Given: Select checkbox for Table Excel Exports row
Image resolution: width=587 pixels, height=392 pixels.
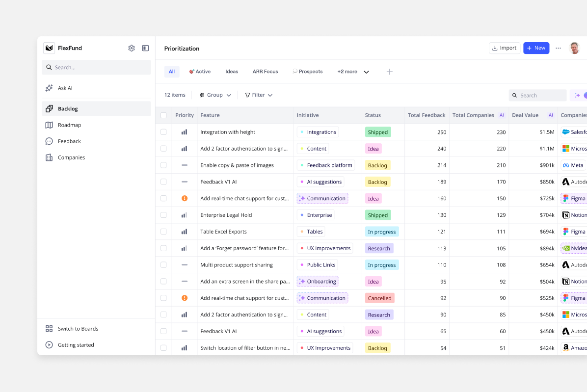Looking at the screenshot, I should [x=163, y=232].
